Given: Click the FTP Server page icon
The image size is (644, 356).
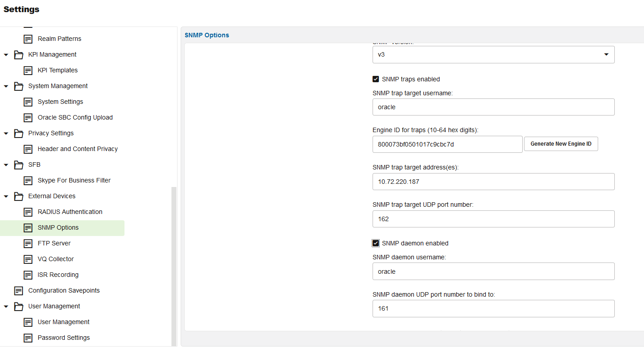Looking at the screenshot, I should [x=28, y=244].
